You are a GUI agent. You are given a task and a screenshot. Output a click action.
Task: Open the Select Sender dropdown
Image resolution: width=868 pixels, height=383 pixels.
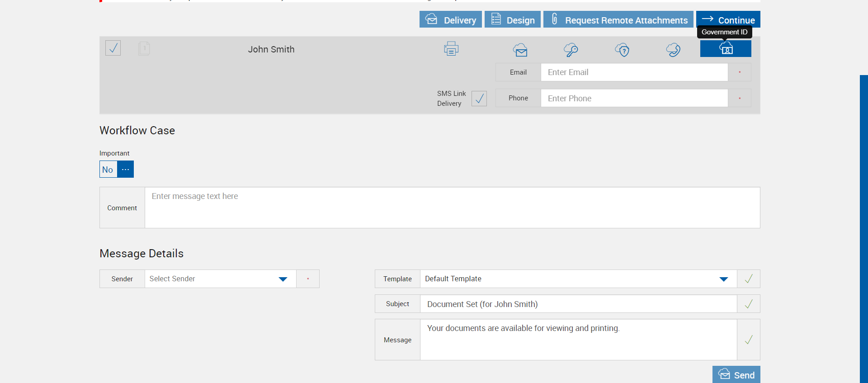coord(220,279)
